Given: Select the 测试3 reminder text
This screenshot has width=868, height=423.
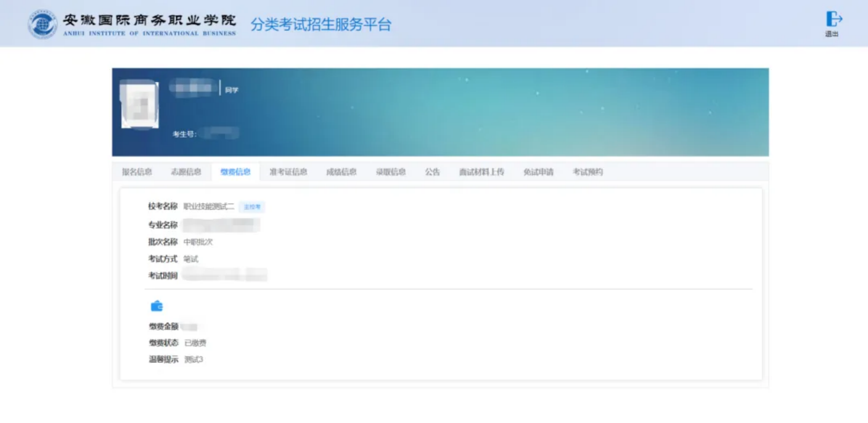Looking at the screenshot, I should point(194,360).
